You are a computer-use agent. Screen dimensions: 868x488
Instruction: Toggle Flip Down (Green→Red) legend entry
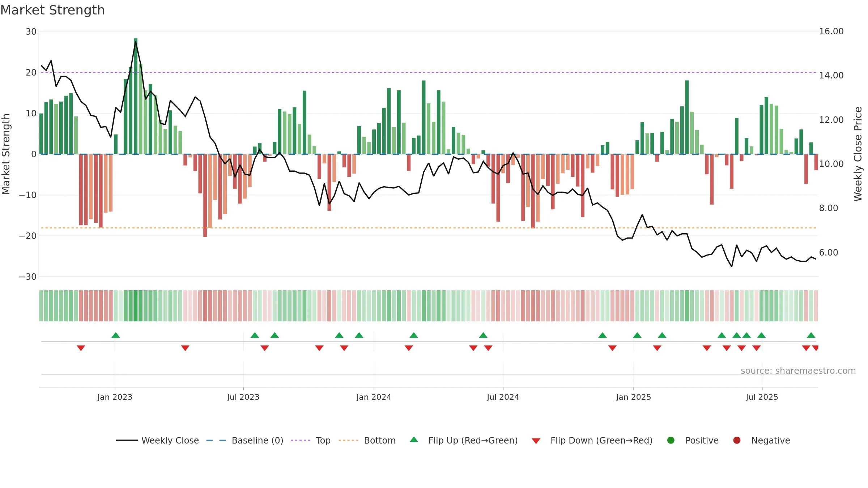click(592, 440)
